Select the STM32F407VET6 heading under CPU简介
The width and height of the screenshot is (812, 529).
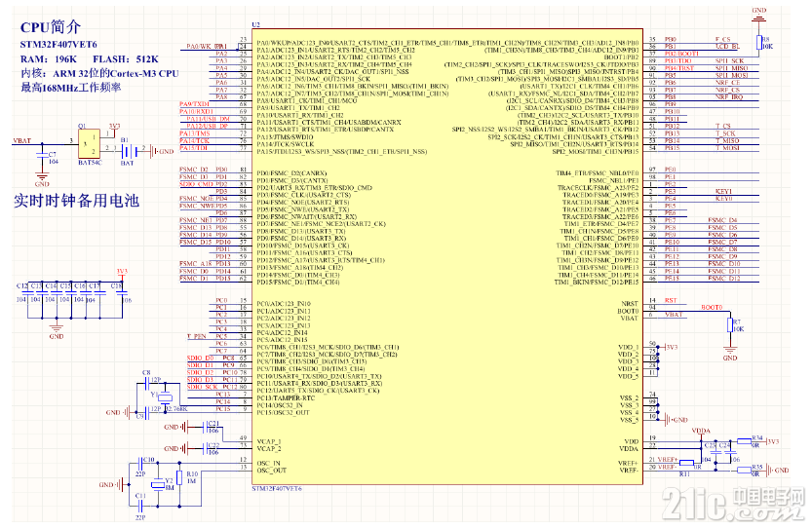pyautogui.click(x=58, y=45)
